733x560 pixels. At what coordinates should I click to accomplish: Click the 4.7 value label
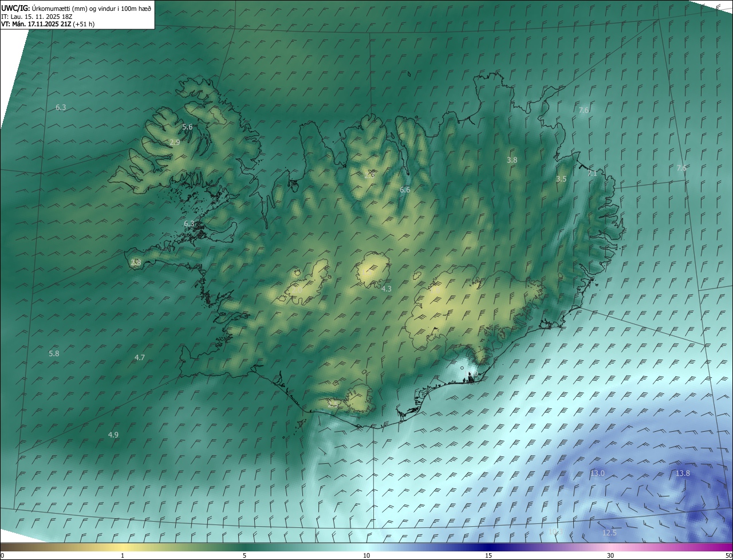pyautogui.click(x=140, y=357)
